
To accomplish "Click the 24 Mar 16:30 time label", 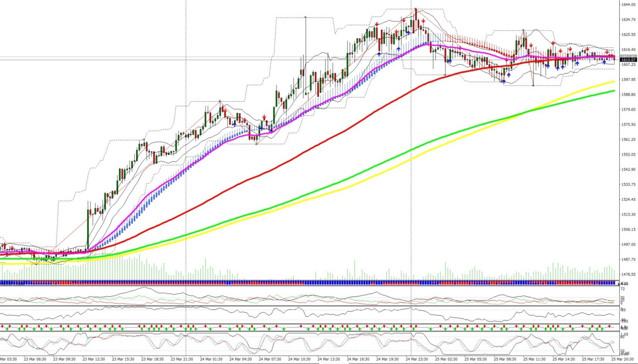I will (358, 359).
